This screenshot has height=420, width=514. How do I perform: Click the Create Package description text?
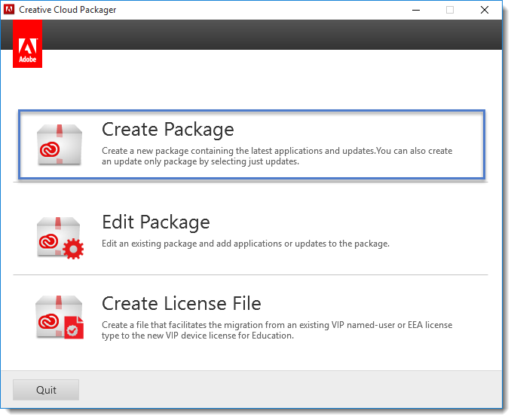(277, 156)
